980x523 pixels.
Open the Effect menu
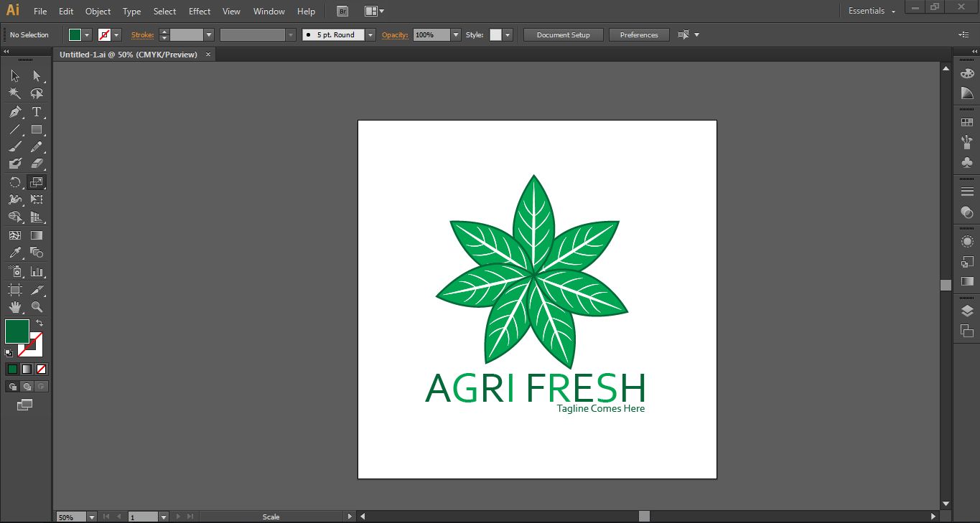200,11
